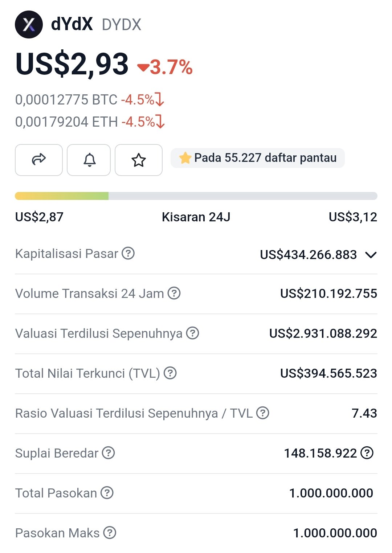This screenshot has height=553, width=392.
Task: Click the dYdX coin logo
Action: [x=29, y=25]
